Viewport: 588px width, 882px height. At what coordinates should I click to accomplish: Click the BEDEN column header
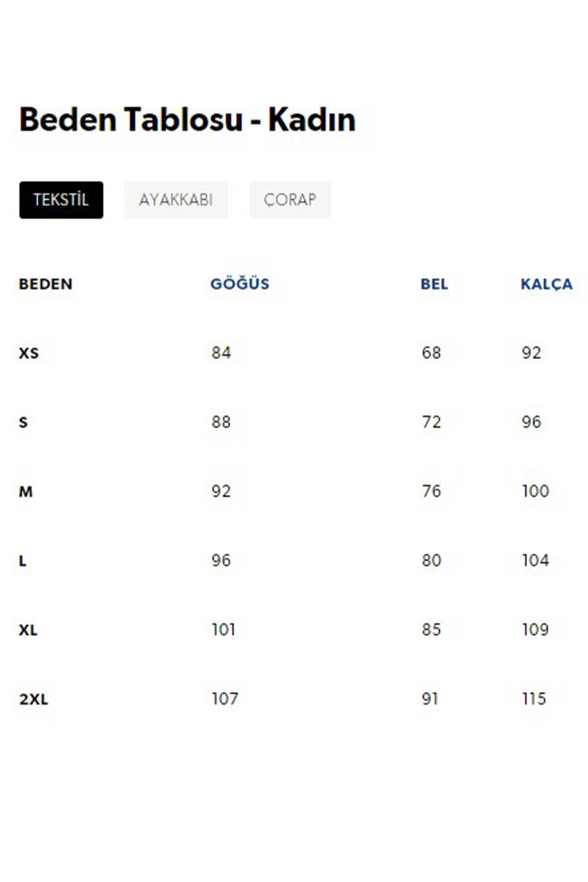point(45,284)
